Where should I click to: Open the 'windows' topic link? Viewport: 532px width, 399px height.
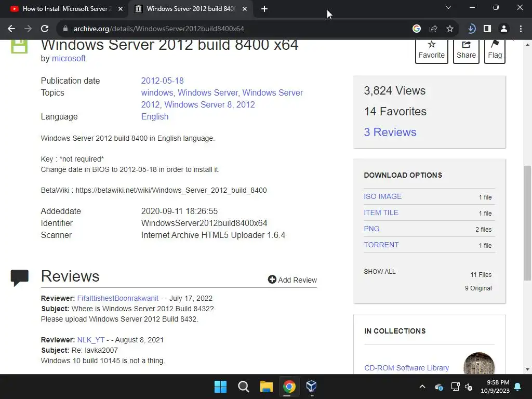157,92
